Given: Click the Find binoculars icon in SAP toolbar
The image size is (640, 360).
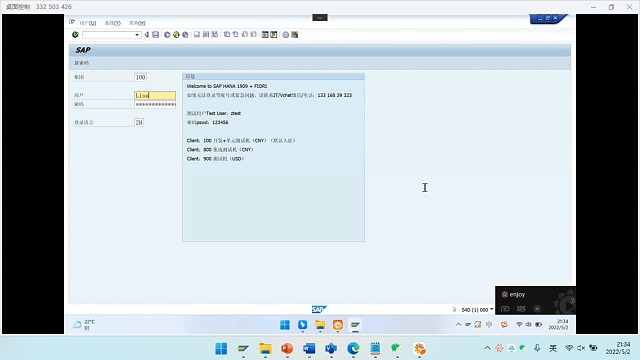Looking at the screenshot, I should tap(206, 35).
